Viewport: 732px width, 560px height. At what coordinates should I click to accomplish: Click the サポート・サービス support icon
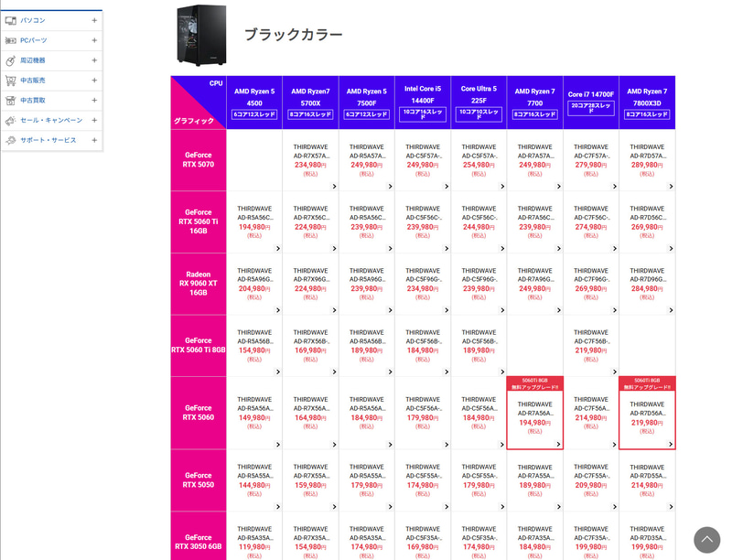pos(11,140)
